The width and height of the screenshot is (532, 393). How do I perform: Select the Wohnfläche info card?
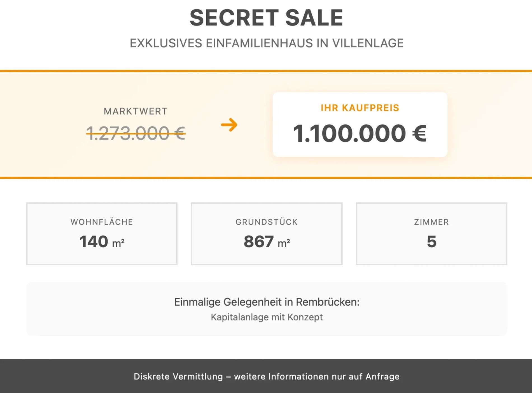tap(102, 234)
